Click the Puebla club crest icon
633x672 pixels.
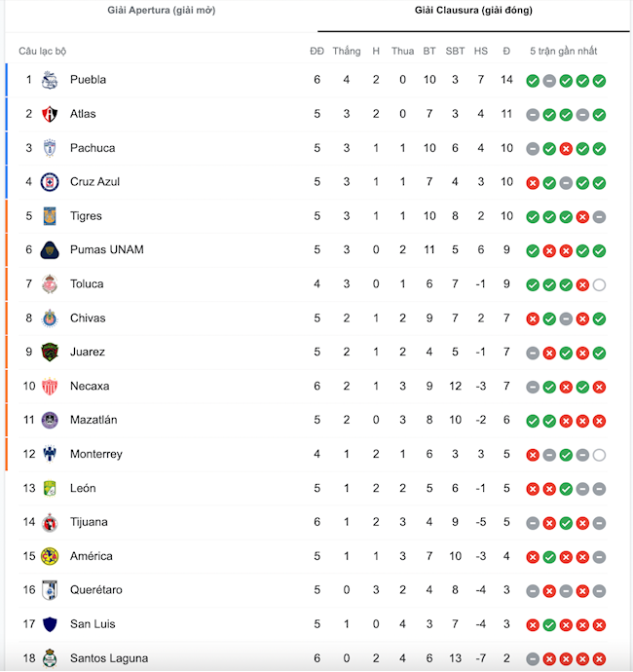pos(50,80)
